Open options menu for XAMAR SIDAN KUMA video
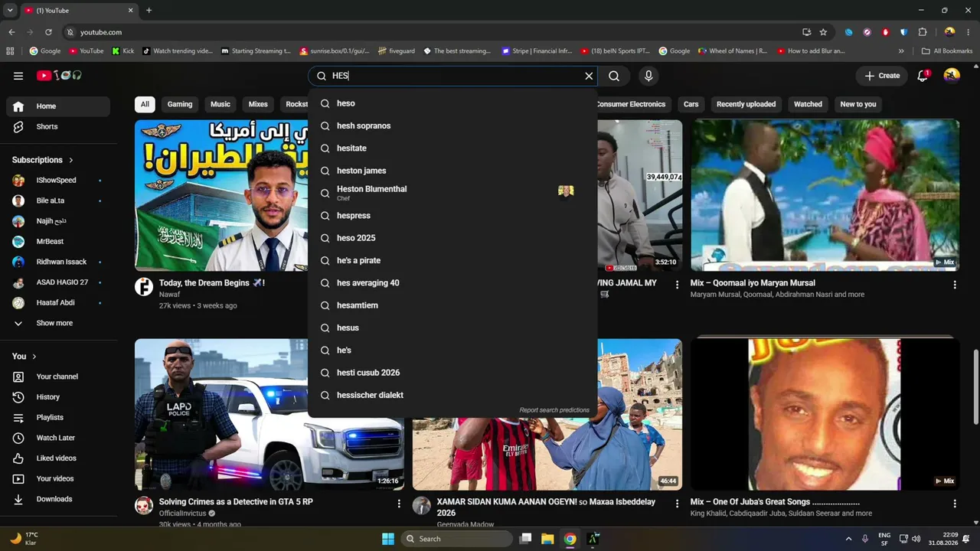 [x=676, y=504]
